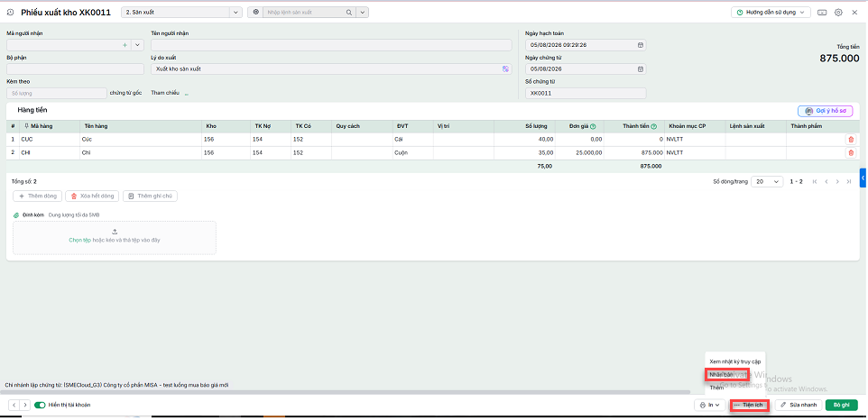
Task: Click Gợi ý hồ sơ button
Action: click(x=826, y=111)
